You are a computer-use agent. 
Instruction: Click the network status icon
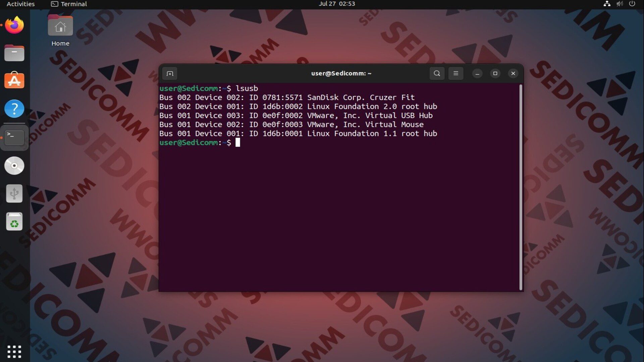click(x=607, y=4)
